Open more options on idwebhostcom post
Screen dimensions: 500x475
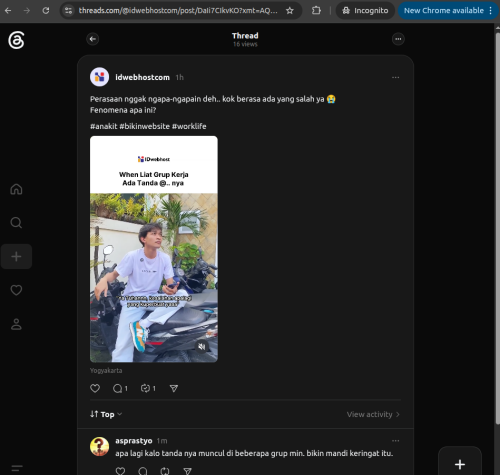[395, 77]
